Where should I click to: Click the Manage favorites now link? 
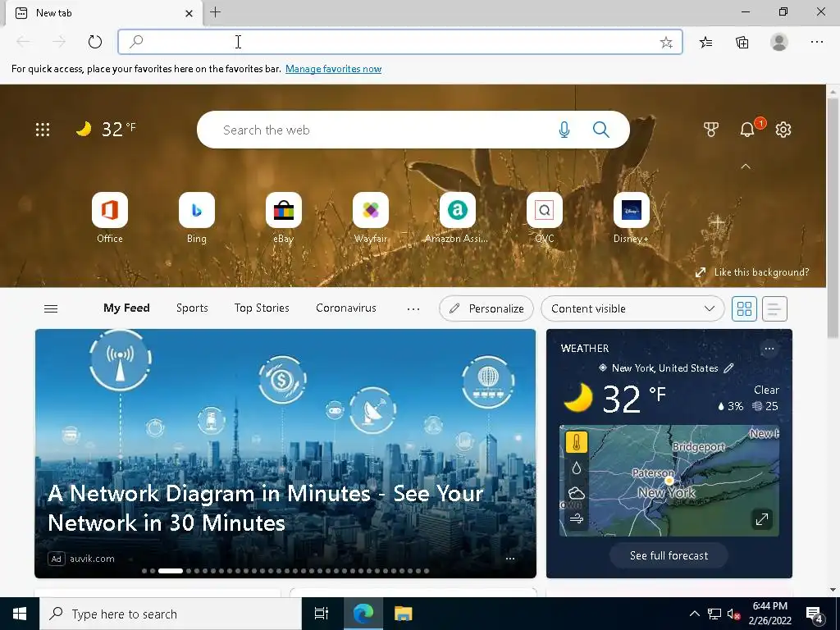pyautogui.click(x=333, y=69)
